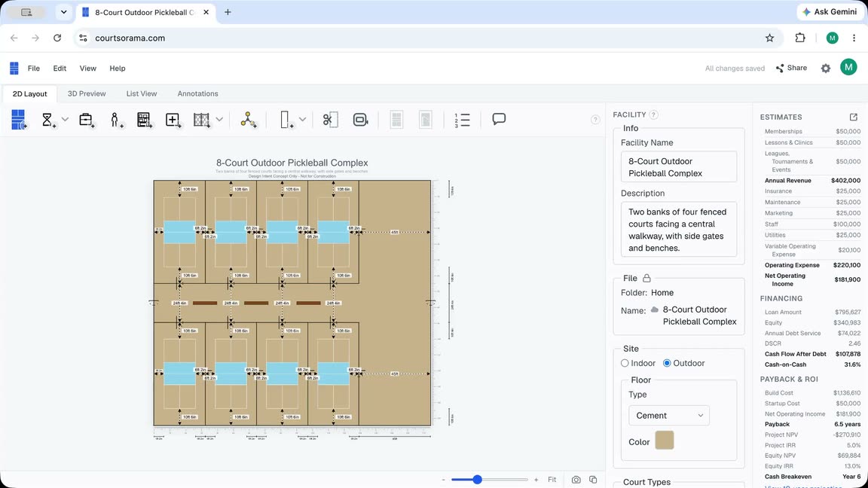The height and width of the screenshot is (488, 868).
Task: Click the first greyed page layout icon
Action: coord(396,120)
